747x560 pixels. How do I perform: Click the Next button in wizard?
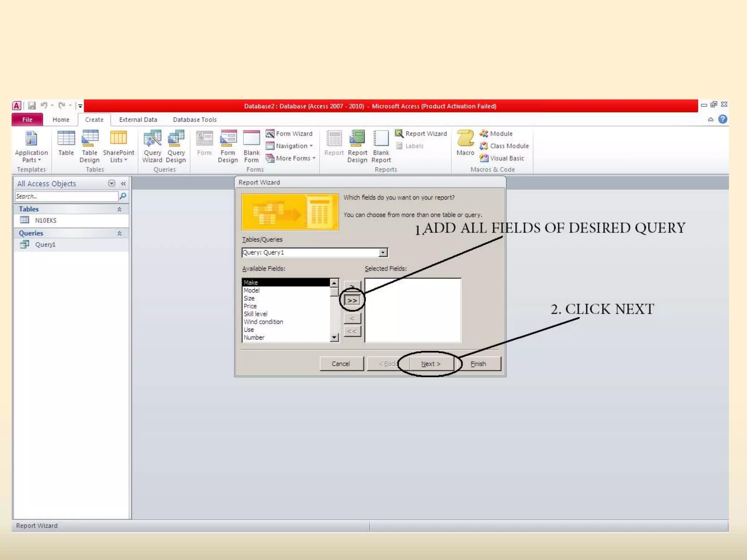431,364
